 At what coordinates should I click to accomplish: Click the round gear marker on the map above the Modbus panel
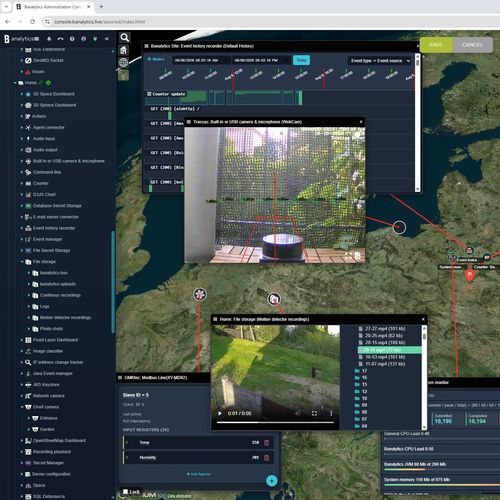tap(200, 294)
